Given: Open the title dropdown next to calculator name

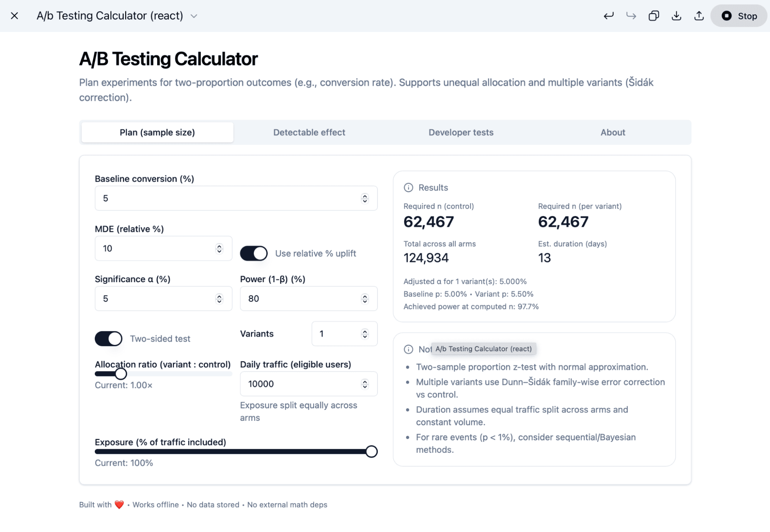Looking at the screenshot, I should [194, 16].
